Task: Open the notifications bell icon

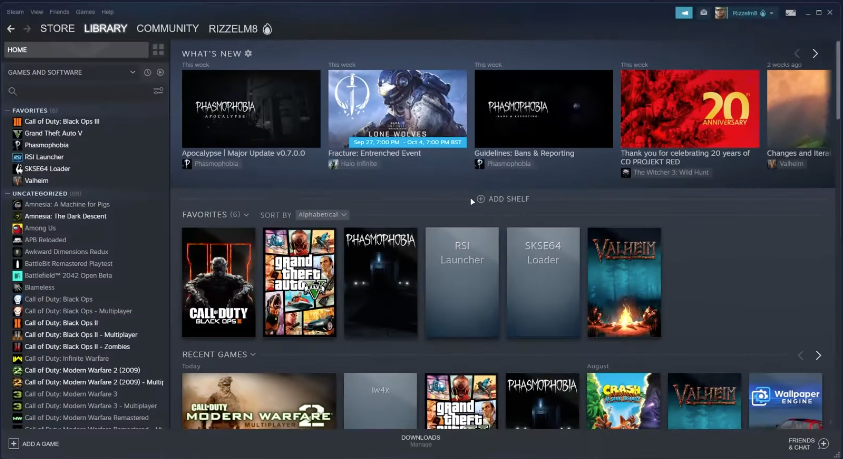Action: click(x=703, y=13)
